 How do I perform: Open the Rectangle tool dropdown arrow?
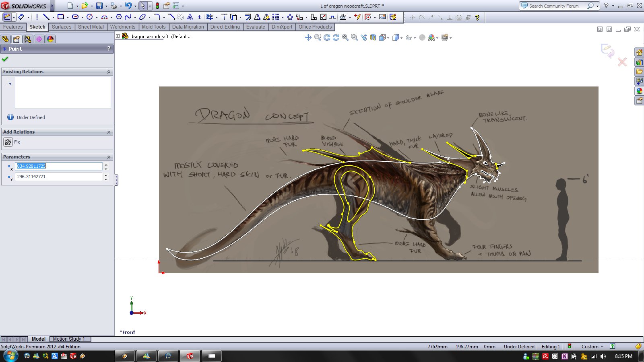[x=68, y=17]
